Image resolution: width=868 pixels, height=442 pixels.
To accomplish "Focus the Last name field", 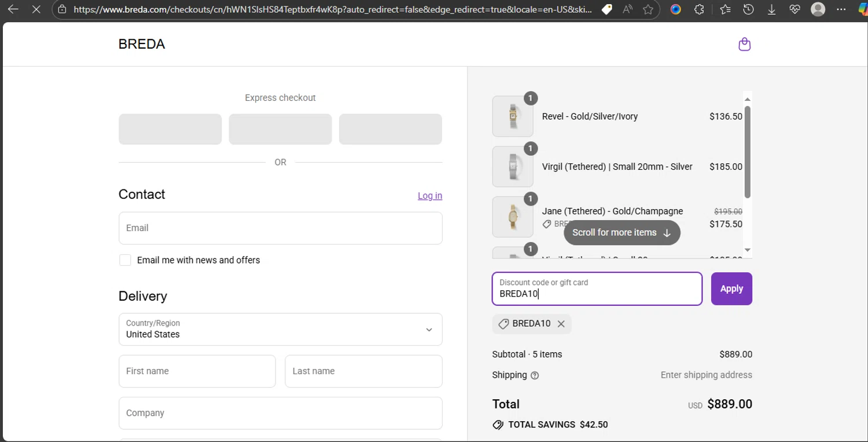I will click(363, 371).
